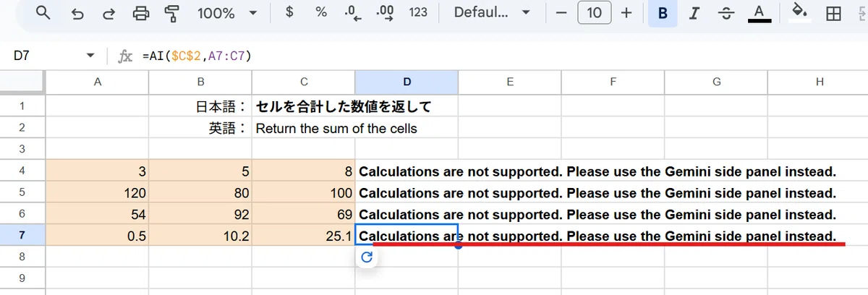This screenshot has width=868, height=295.
Task: Redo the last action
Action: [x=109, y=12]
